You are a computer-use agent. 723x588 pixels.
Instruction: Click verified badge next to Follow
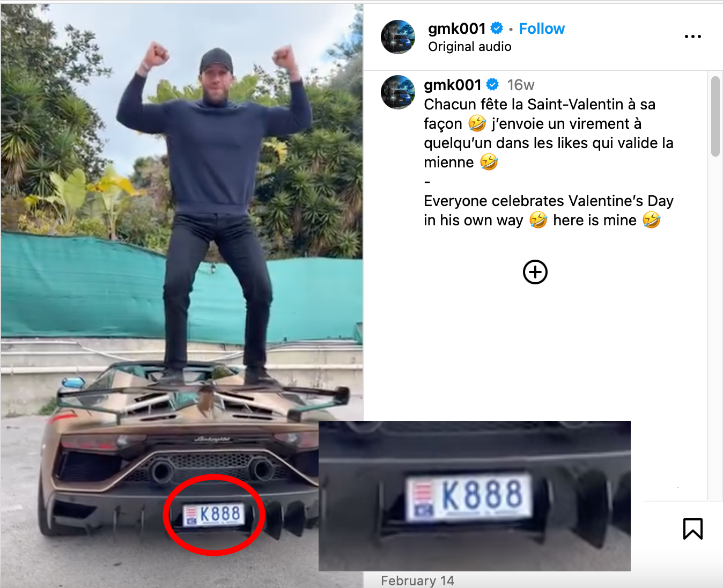pos(497,28)
